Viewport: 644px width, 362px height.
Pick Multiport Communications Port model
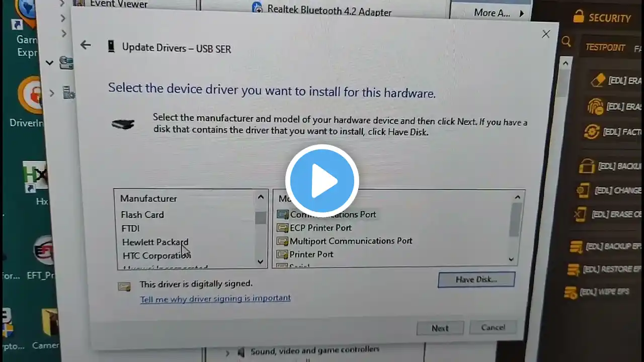(345, 241)
